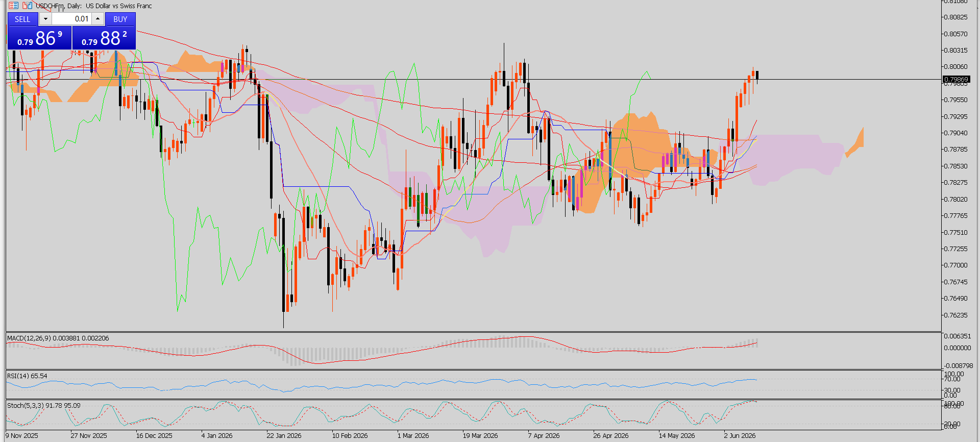
Task: Click the 1 Mar 2026 date label
Action: coord(413,435)
